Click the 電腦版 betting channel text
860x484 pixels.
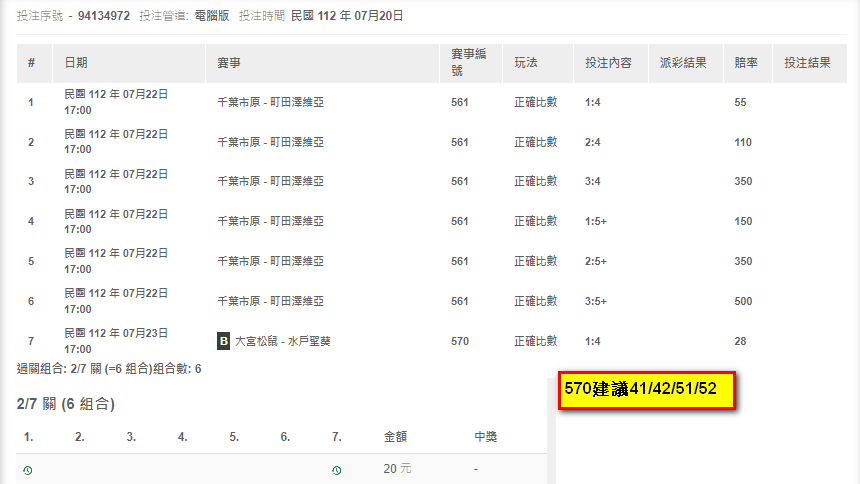click(212, 16)
